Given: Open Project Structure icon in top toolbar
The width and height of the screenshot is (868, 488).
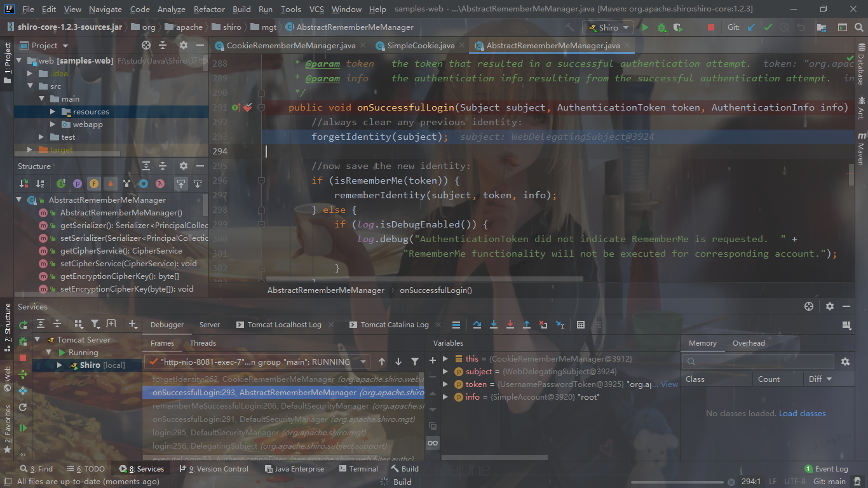Looking at the screenshot, I should (822, 28).
